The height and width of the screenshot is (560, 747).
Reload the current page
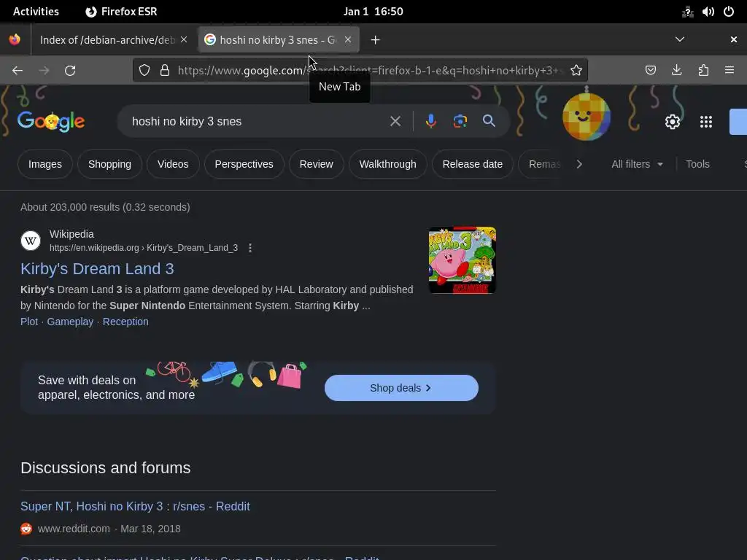point(70,71)
